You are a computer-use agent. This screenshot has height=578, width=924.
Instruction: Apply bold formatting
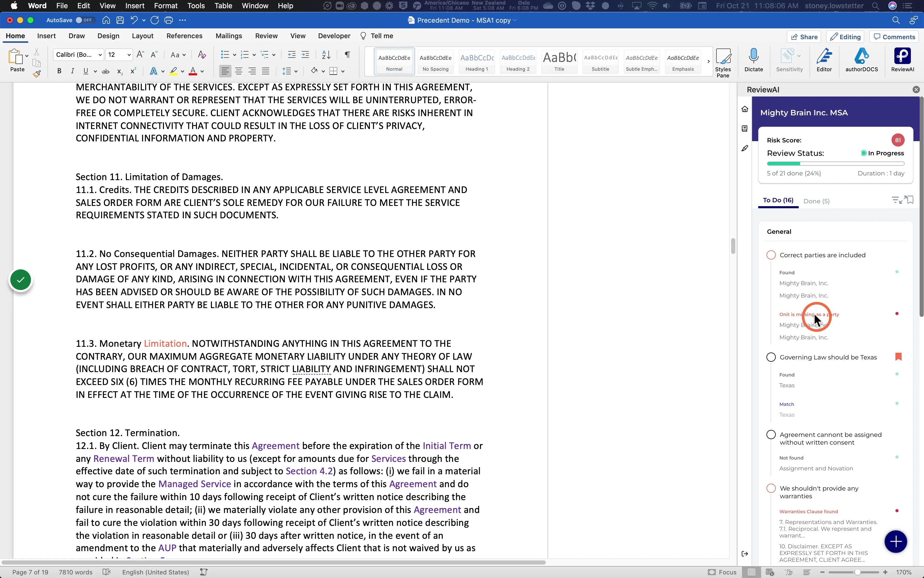(59, 71)
